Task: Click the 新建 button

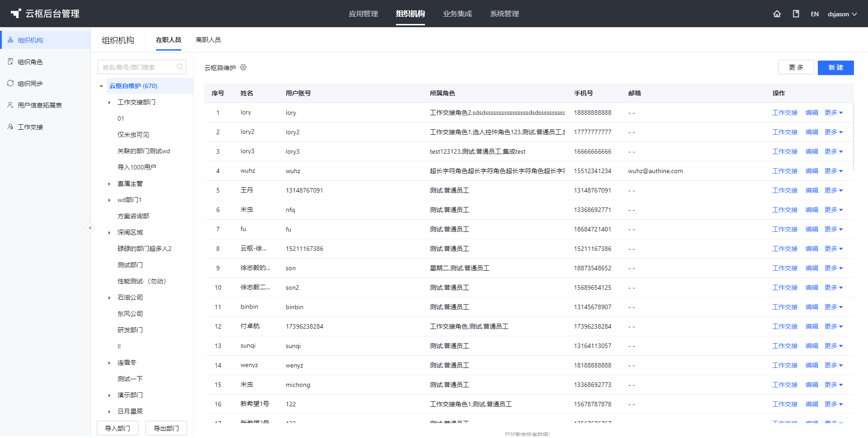Action: [x=835, y=67]
